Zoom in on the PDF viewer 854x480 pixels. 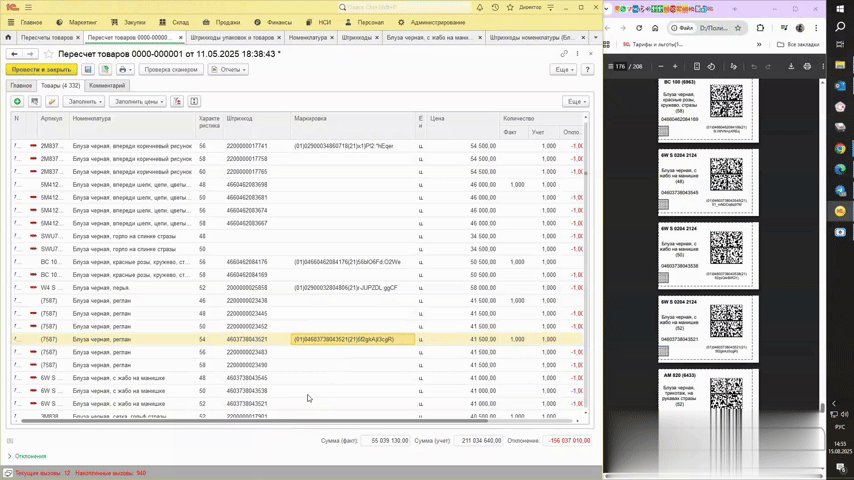[x=675, y=66]
